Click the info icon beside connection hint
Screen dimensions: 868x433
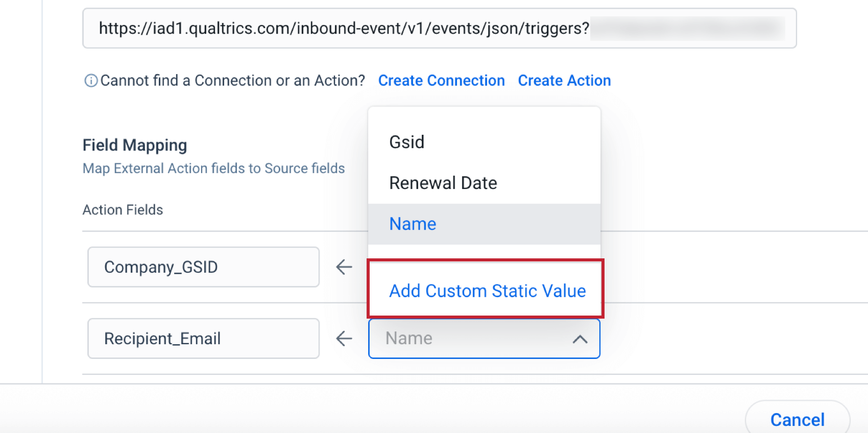[91, 81]
